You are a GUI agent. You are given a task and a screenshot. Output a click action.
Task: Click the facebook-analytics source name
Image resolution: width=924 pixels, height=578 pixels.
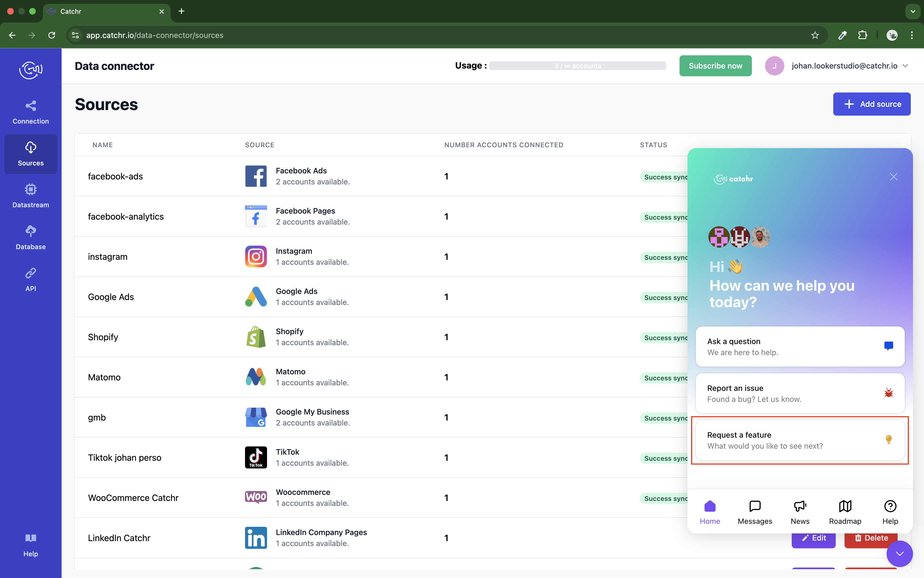point(126,216)
